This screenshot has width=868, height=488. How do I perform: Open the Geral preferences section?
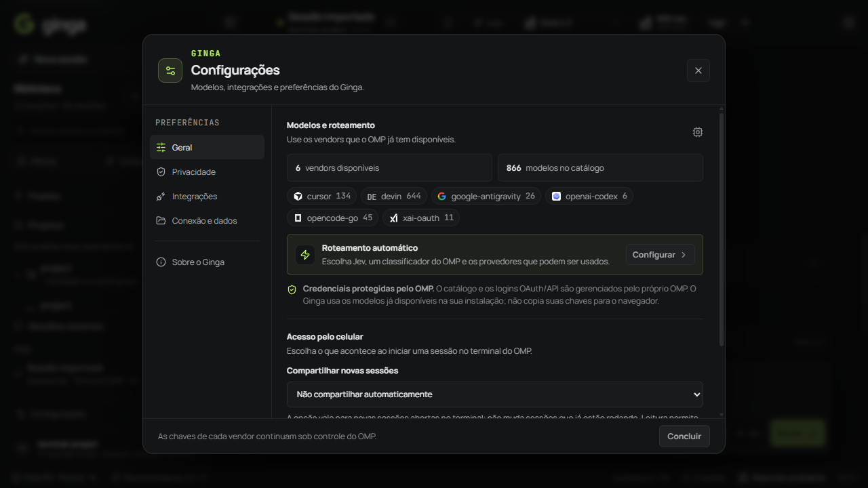pos(207,147)
